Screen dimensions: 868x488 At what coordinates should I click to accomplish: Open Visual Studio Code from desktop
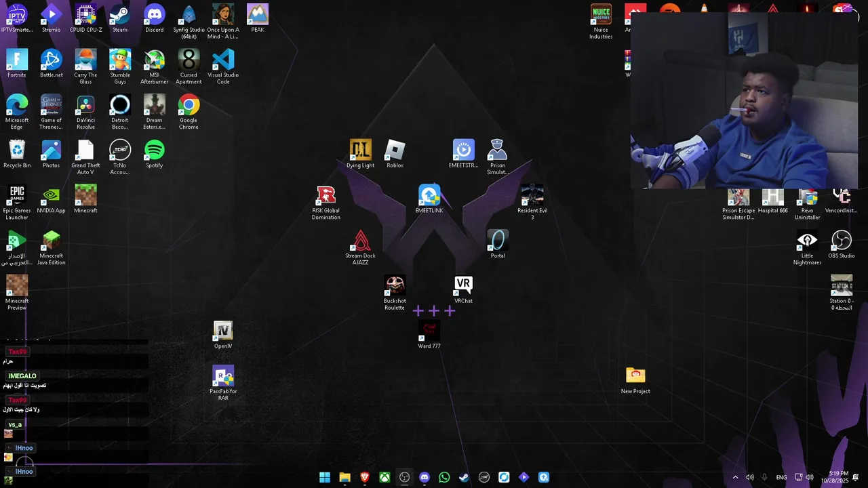[x=223, y=67]
